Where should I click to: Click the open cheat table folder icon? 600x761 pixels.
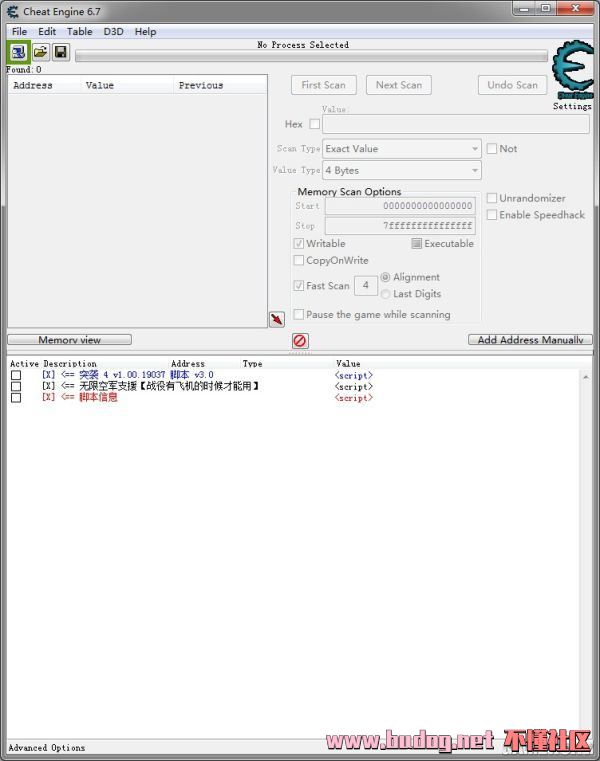point(40,52)
